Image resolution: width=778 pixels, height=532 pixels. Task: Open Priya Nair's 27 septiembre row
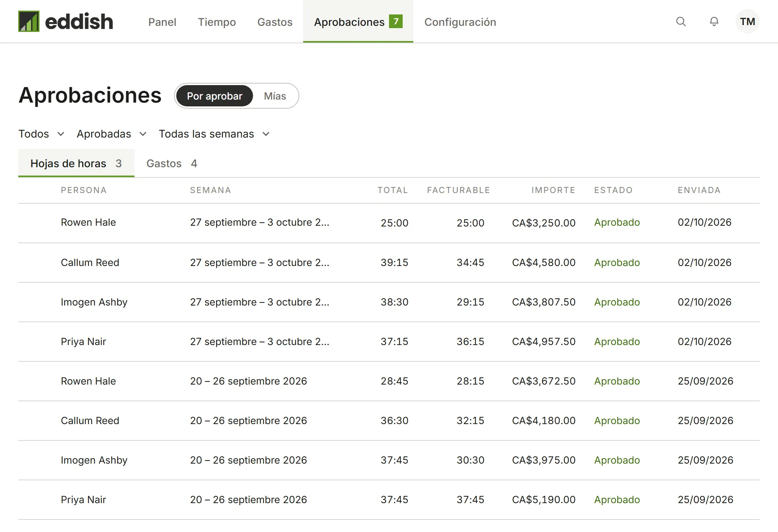point(389,342)
